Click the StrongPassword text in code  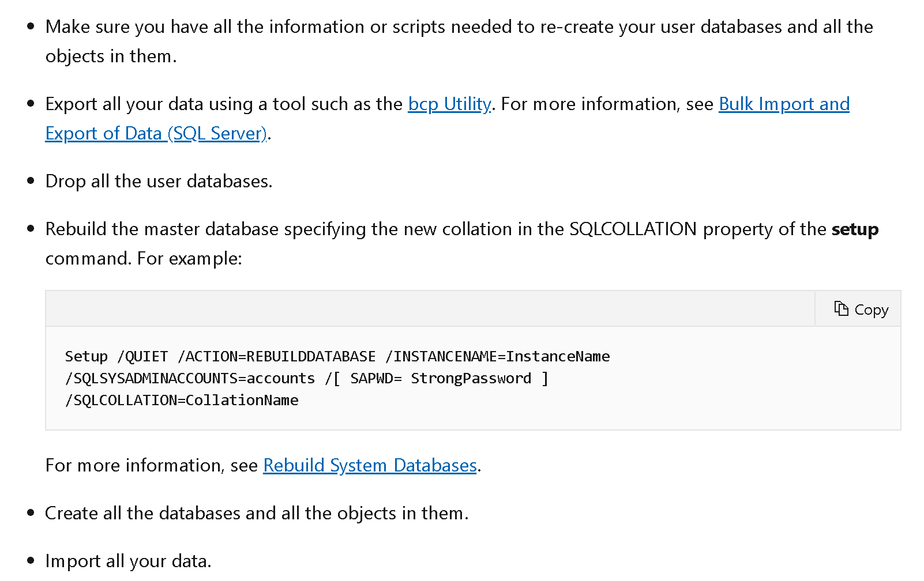[x=471, y=378]
